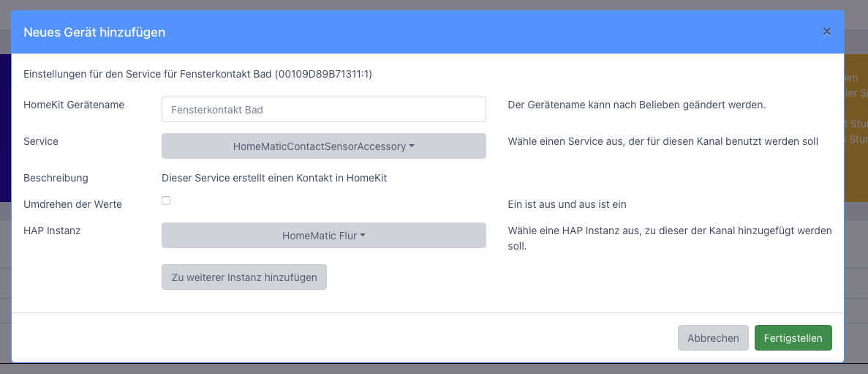The height and width of the screenshot is (374, 868).
Task: Cancel with the Abbrechen button
Action: tap(713, 338)
